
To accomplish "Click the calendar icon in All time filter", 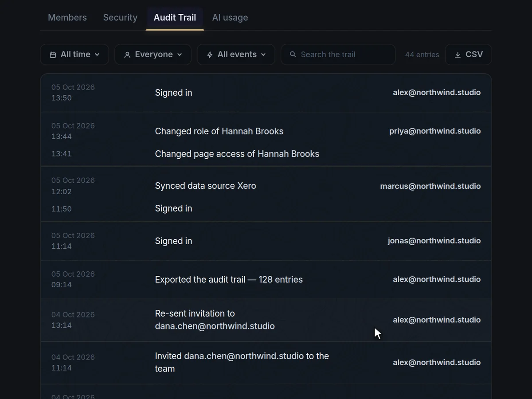I will click(x=53, y=55).
